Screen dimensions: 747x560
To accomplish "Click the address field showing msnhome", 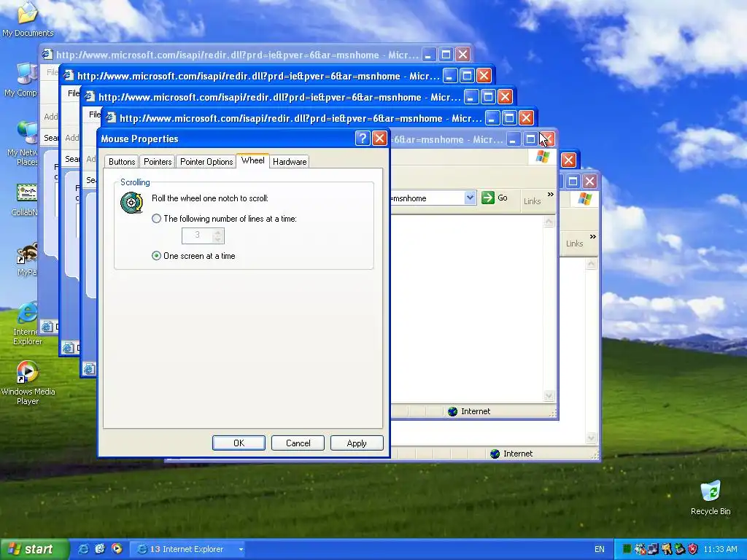I will 427,198.
